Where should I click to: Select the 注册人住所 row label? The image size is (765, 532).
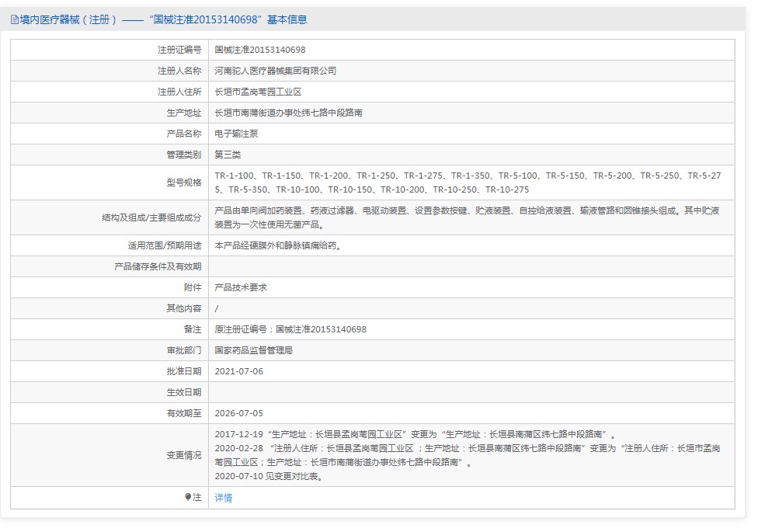click(179, 92)
